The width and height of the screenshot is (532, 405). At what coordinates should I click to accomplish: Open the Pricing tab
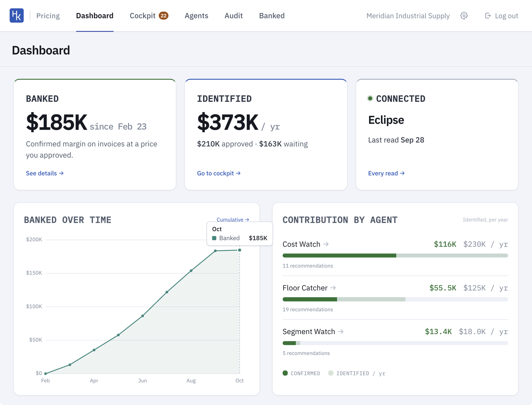click(48, 16)
